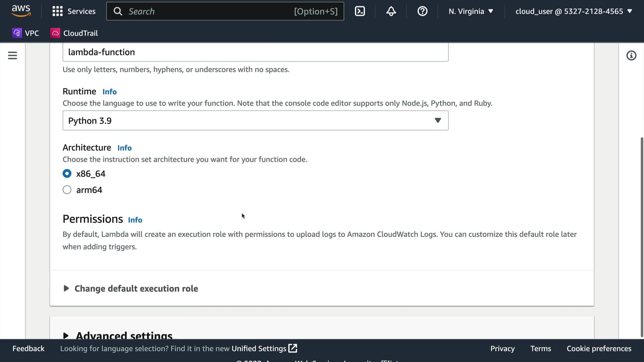This screenshot has height=362, width=644.
Task: Click the AWS logo home icon
Action: point(21,11)
